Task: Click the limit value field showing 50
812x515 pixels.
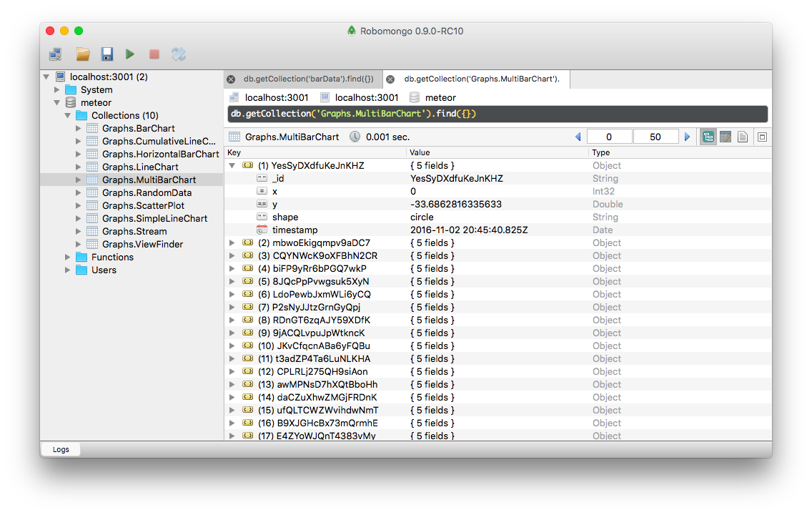Action: (x=655, y=137)
